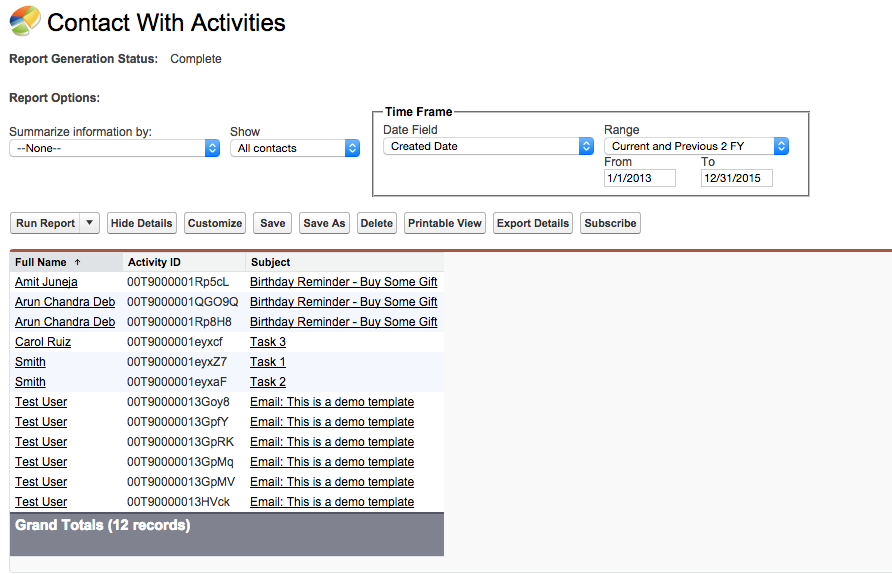Open the Amit Juneja contact link
Image resolution: width=892 pixels, height=574 pixels.
click(46, 282)
